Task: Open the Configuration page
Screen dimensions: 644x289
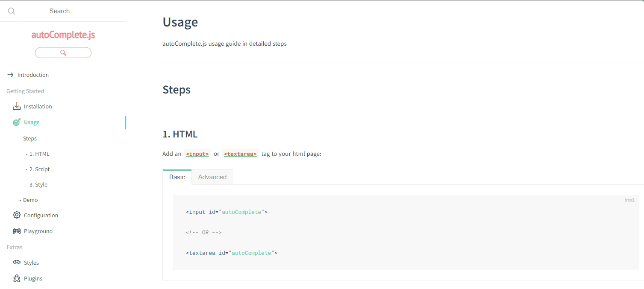Action: (x=41, y=215)
